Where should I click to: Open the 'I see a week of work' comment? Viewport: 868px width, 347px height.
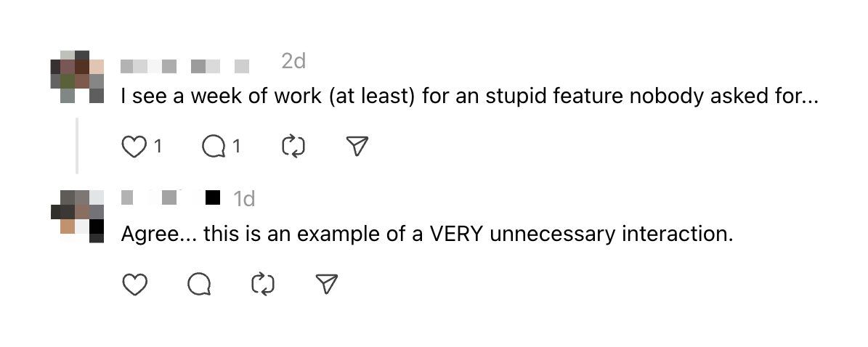point(469,96)
